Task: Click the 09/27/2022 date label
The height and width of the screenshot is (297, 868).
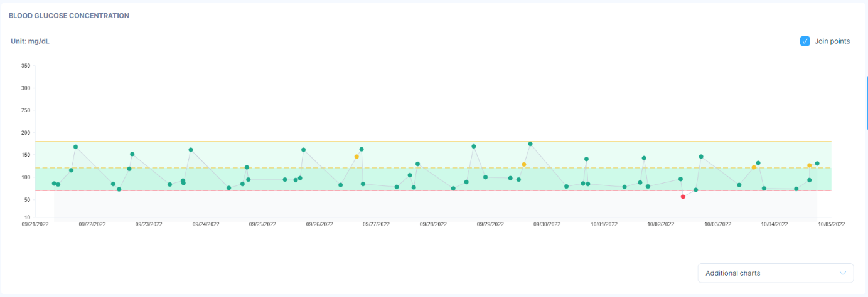Action: pos(376,224)
